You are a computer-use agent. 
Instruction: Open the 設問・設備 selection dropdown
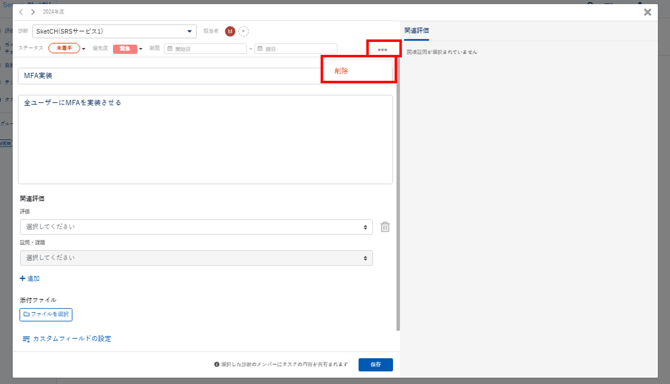196,258
